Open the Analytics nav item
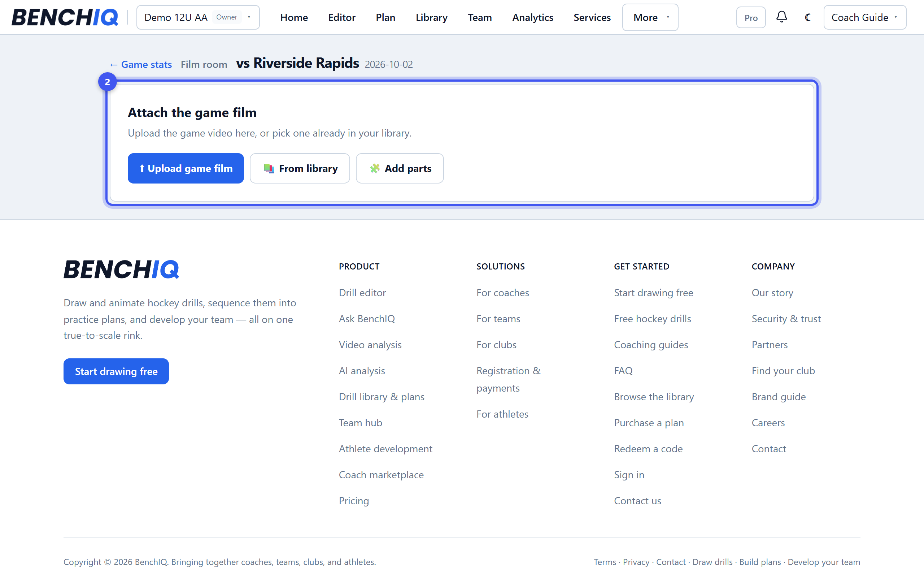 pos(532,17)
